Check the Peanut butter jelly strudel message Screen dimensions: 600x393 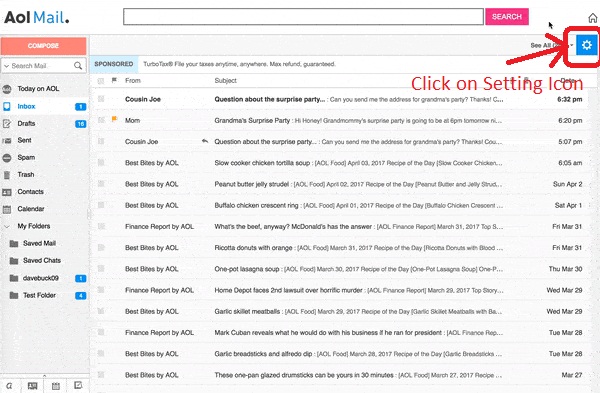(101, 184)
